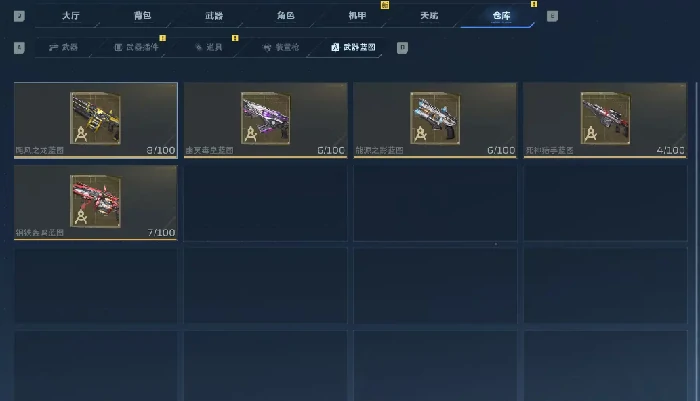The image size is (700, 401).
Task: Click the key-hint icon left of sub-tabs
Action: [x=19, y=48]
